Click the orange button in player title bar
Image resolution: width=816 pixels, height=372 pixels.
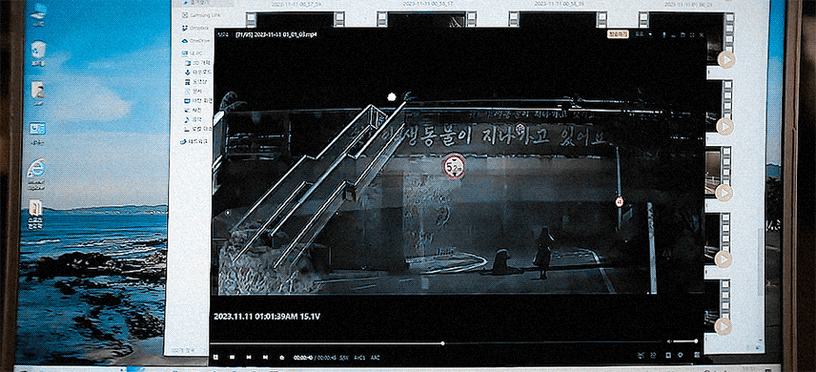(x=618, y=34)
